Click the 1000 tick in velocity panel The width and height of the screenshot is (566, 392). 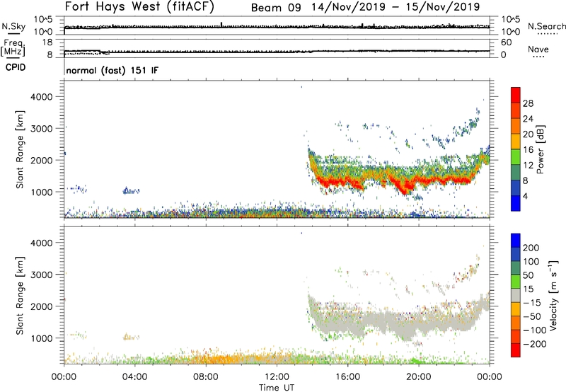tap(42, 338)
